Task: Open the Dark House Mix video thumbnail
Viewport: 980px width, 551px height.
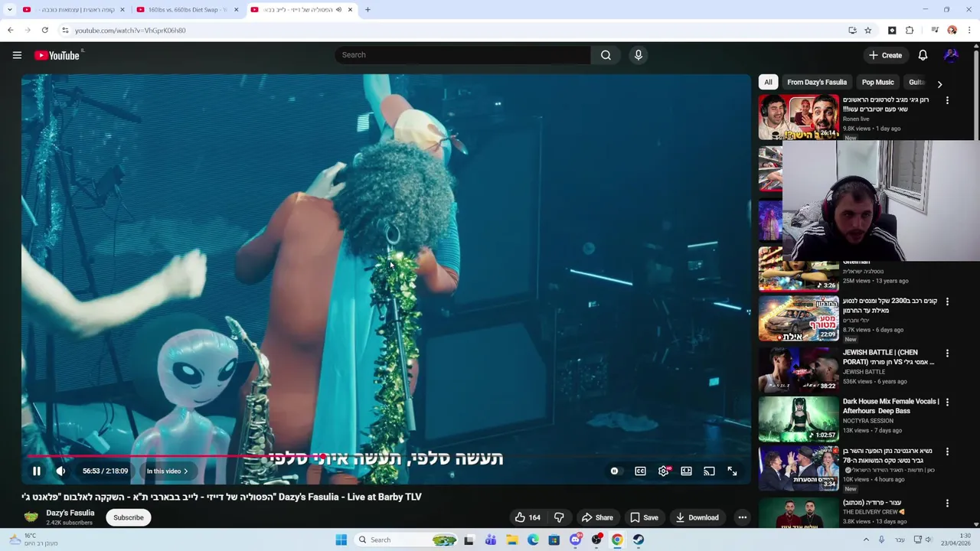Action: (799, 419)
